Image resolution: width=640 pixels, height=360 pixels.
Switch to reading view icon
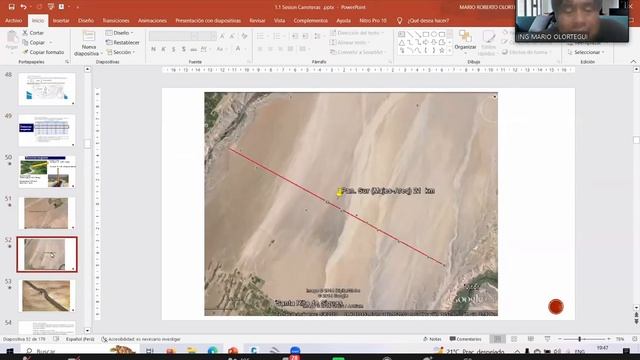click(531, 339)
